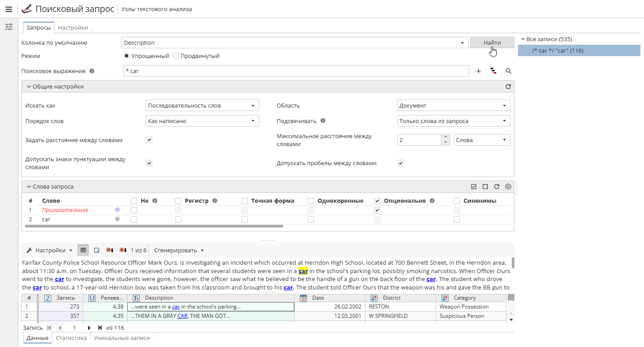The height and width of the screenshot is (347, 644).
Task: Click CAR link in record 357 description
Action: click(183, 316)
